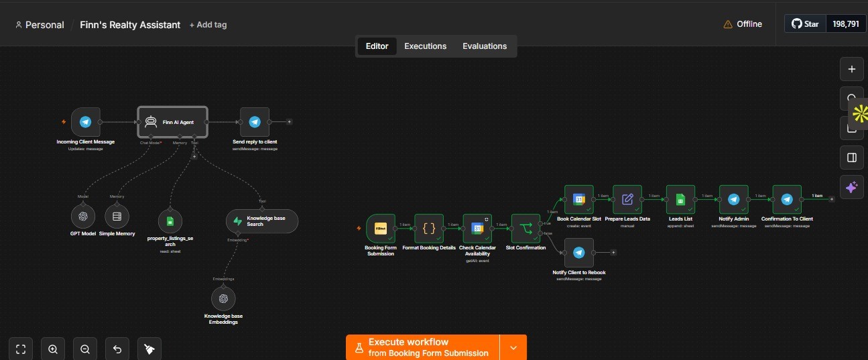Open the Notify Admin Telegram node
This screenshot has height=360, width=868.
coord(733,199)
